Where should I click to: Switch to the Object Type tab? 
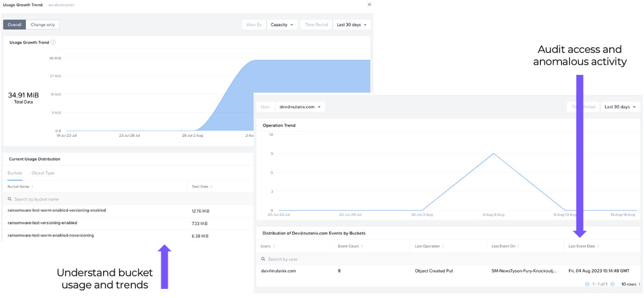(x=43, y=173)
